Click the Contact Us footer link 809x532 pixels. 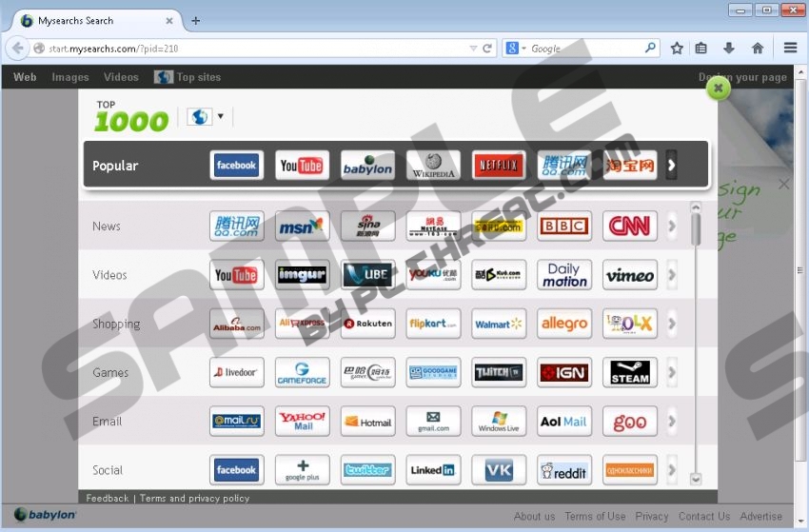[703, 516]
